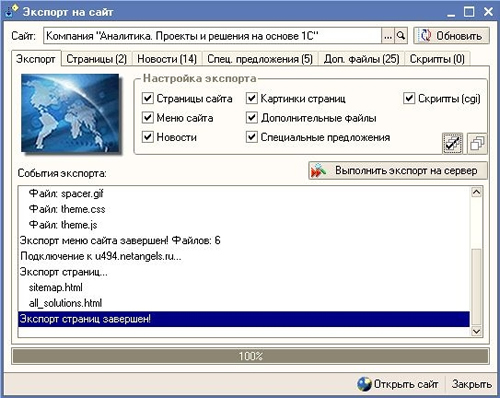Check all export options icon button
This screenshot has width=500, height=398.
pyautogui.click(x=453, y=143)
